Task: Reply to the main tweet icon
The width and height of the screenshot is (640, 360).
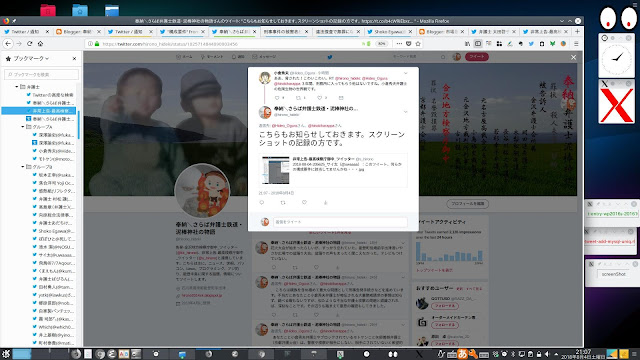Action: tap(262, 202)
